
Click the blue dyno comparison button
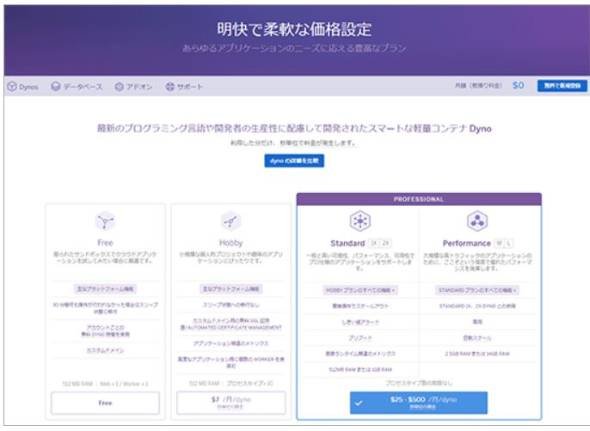click(294, 161)
